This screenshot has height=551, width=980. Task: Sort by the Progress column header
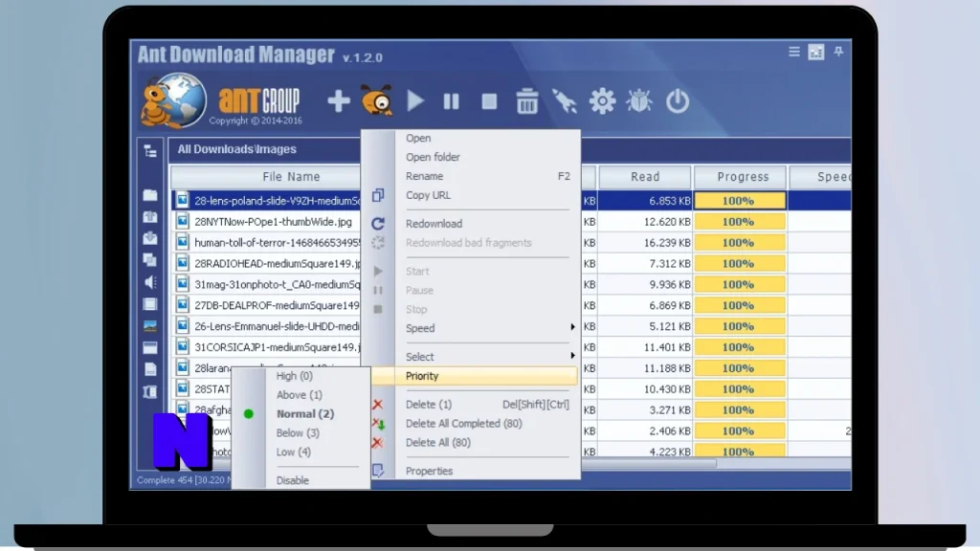point(742,177)
